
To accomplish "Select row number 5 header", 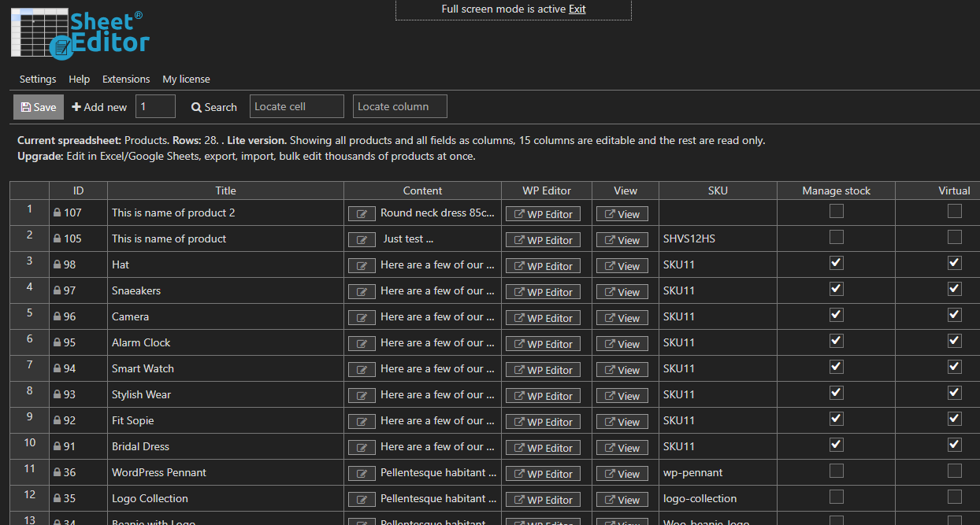I will (x=30, y=316).
